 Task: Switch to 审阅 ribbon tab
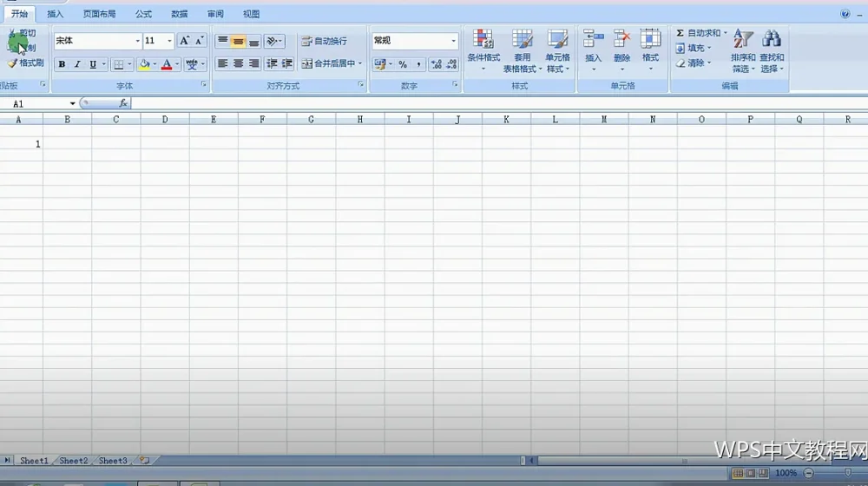tap(215, 14)
